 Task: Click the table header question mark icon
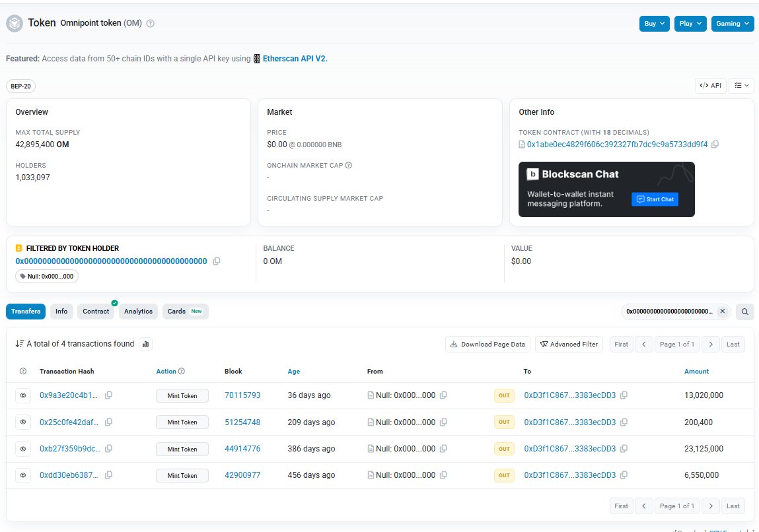coord(22,372)
